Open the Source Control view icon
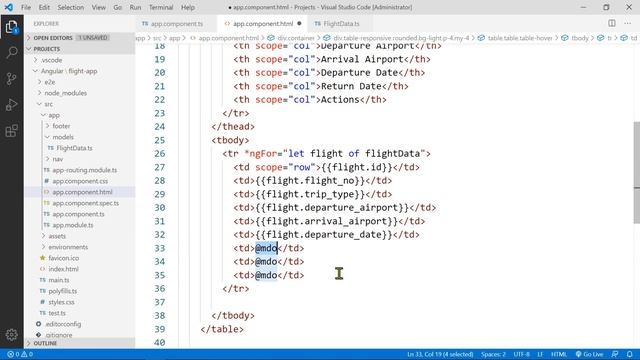The height and width of the screenshot is (360, 640). (11, 78)
